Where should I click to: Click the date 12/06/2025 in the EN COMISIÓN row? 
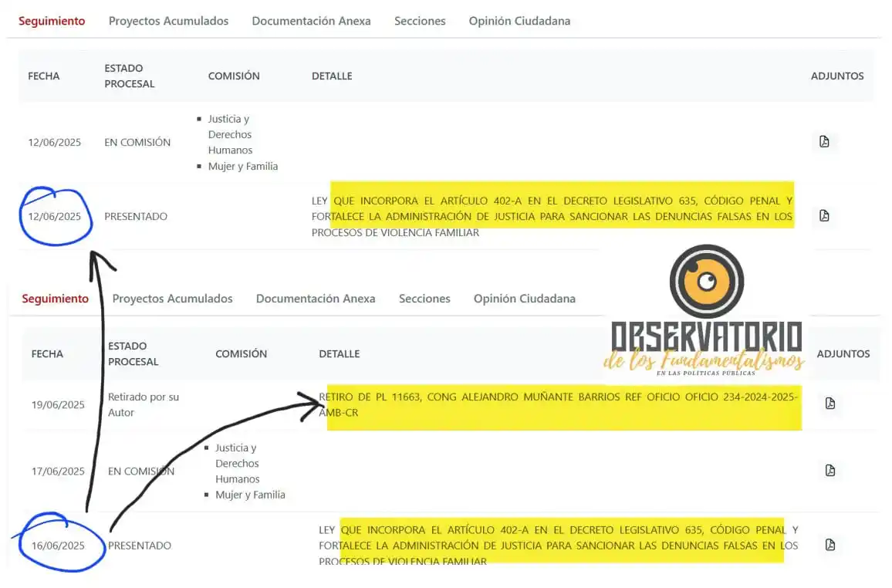click(x=55, y=143)
